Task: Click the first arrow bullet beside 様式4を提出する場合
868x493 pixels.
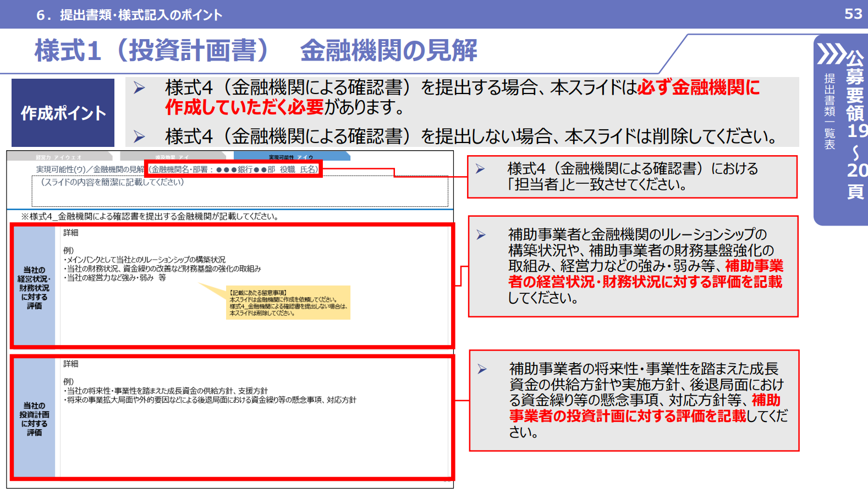Action: tap(139, 88)
